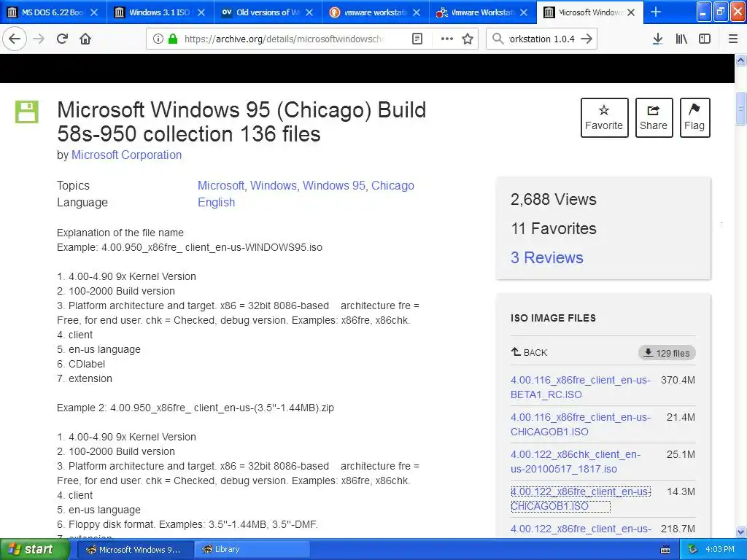Click the English language link
Viewport: 747px width, 560px height.
[216, 203]
